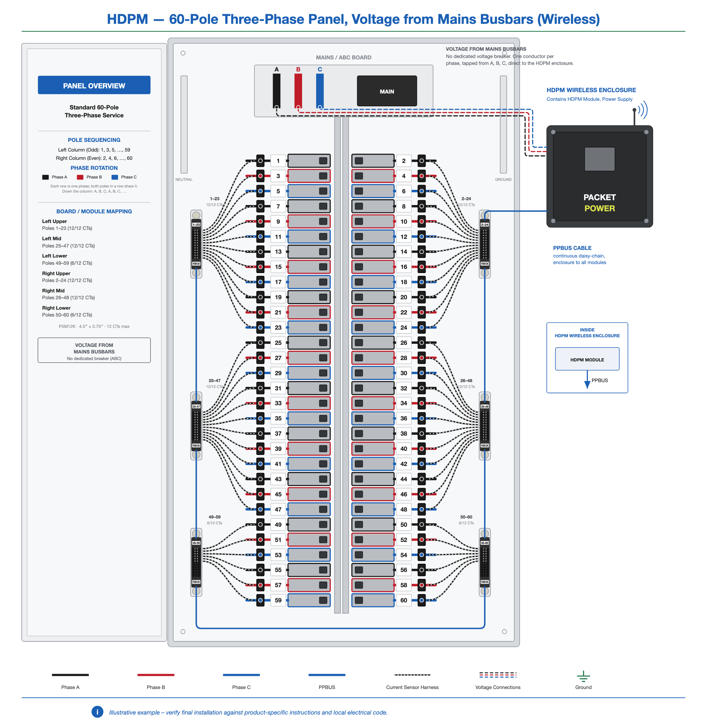Click the HDPM WIRELESS ENCLOSURE title

click(x=591, y=90)
